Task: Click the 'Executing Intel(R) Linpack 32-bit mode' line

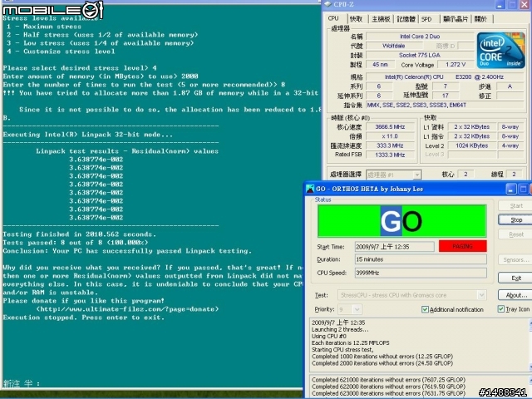Action: [87, 135]
